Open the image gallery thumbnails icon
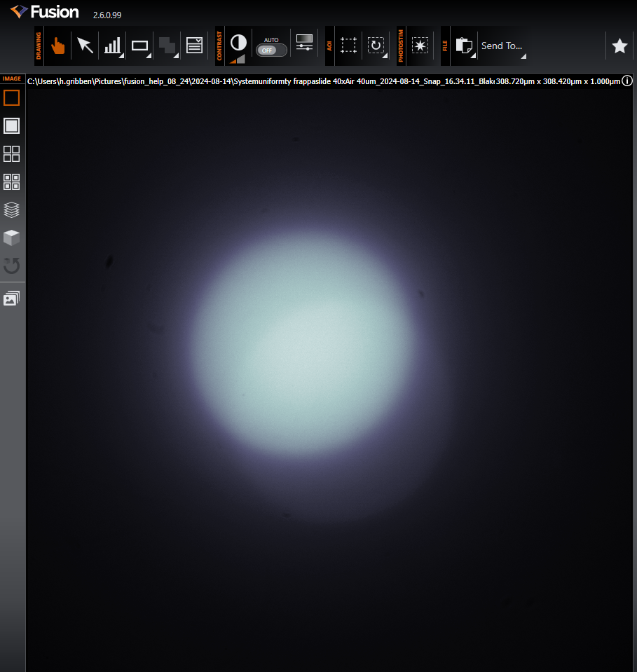This screenshot has width=637, height=672. coord(12,299)
